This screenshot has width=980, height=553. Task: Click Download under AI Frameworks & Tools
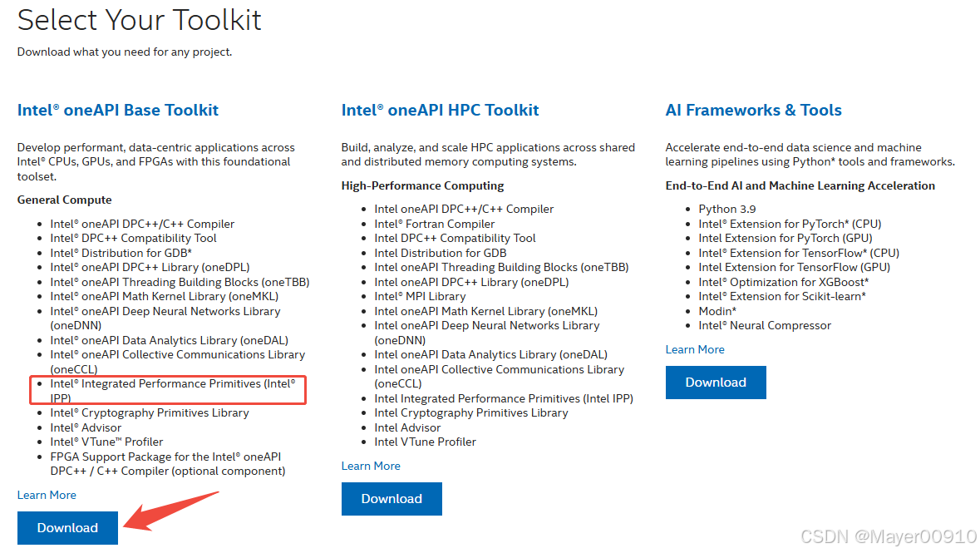pyautogui.click(x=716, y=382)
